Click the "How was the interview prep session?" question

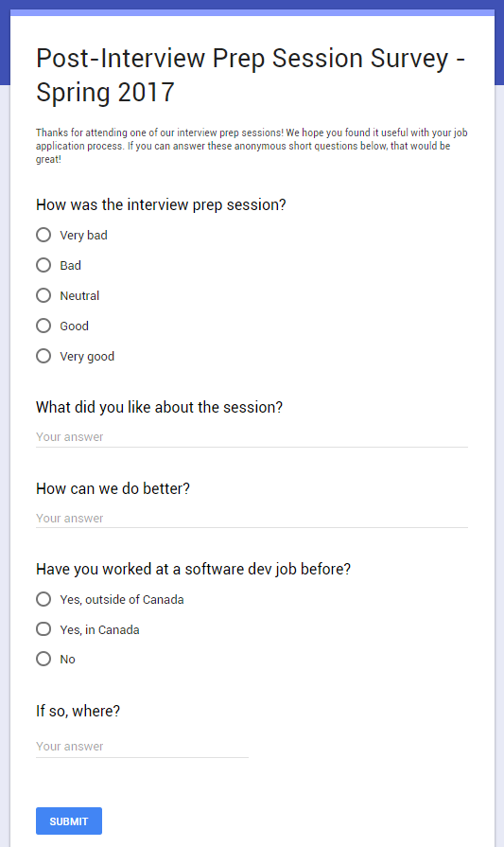pyautogui.click(x=161, y=204)
